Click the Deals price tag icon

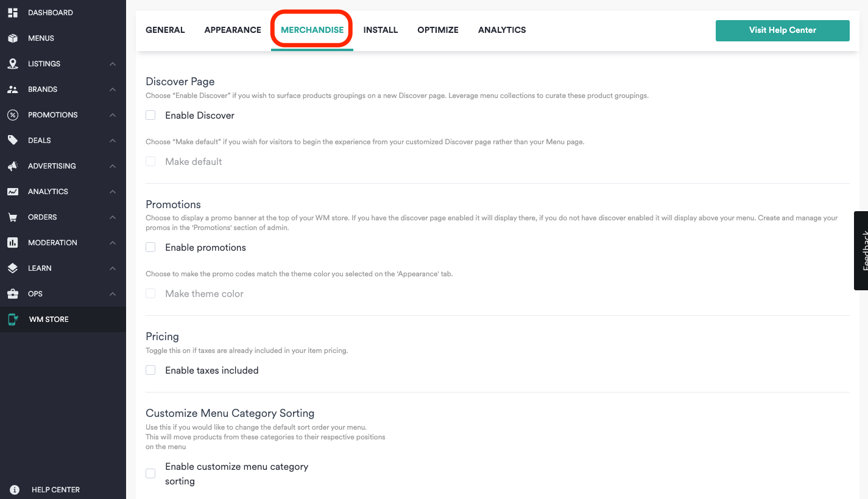pos(12,141)
